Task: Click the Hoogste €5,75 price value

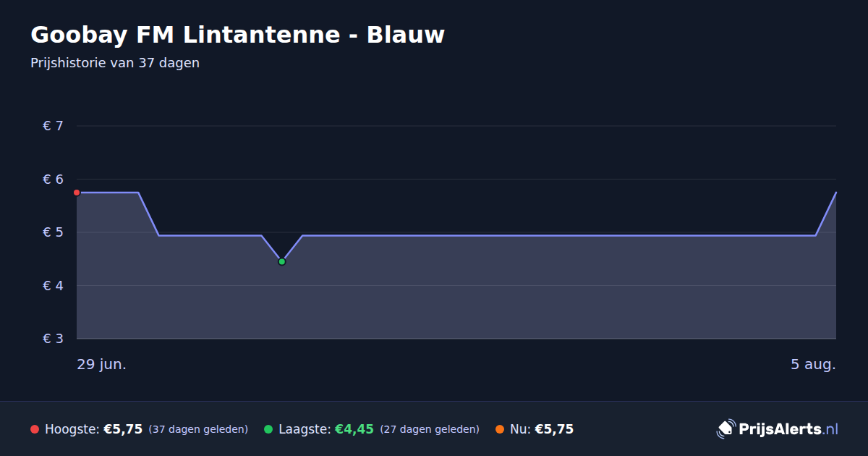Action: click(123, 429)
